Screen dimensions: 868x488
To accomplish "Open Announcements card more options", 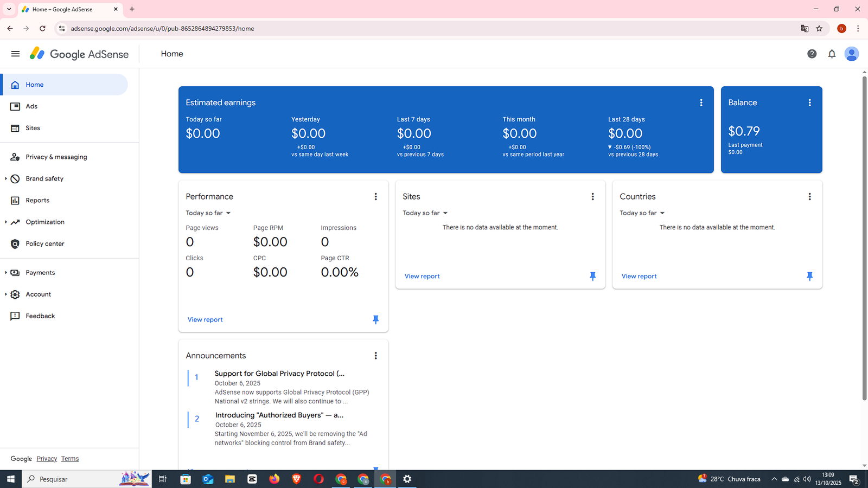I will [x=375, y=356].
